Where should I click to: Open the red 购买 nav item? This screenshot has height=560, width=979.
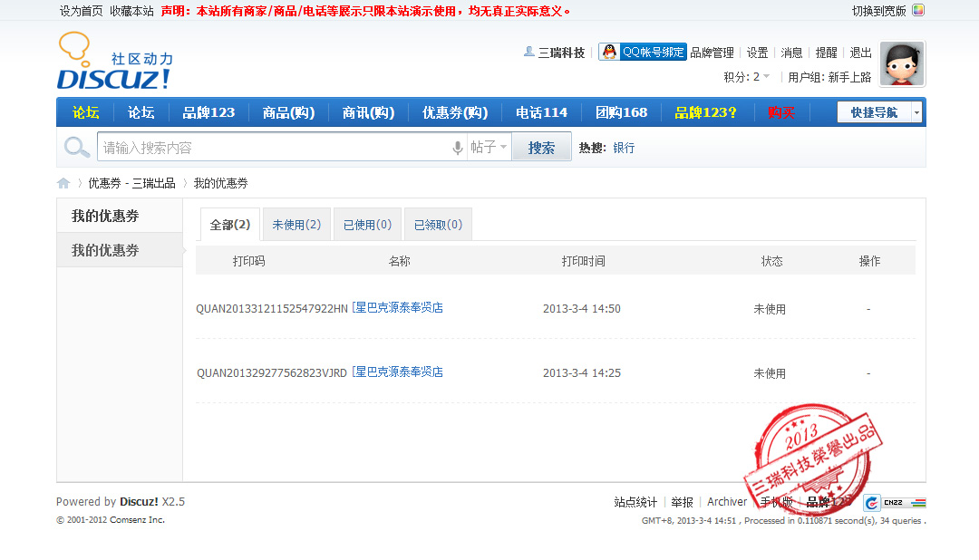(781, 112)
